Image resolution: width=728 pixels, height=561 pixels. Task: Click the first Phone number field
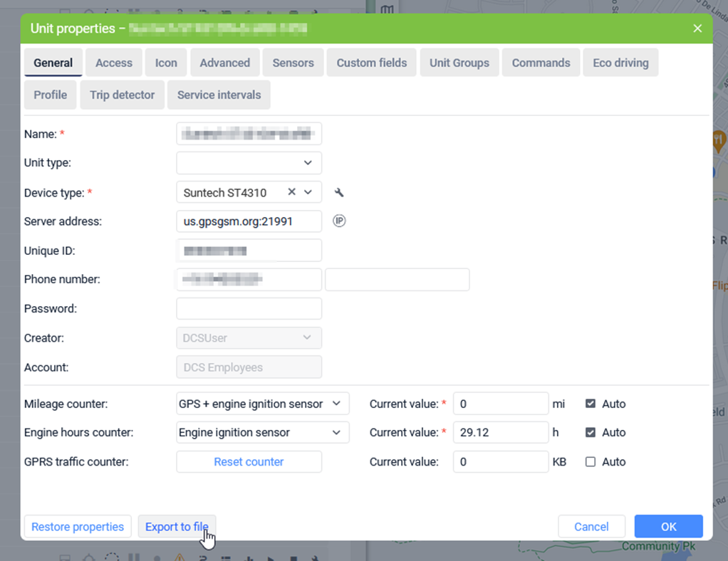coord(249,279)
